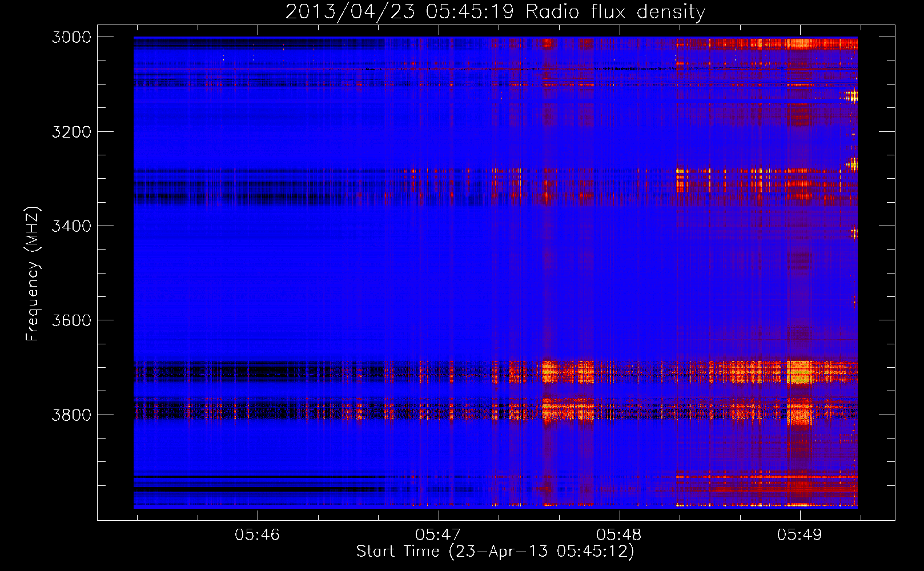This screenshot has width=924, height=571.
Task: Click the 05:49 time axis label
Action: [800, 535]
